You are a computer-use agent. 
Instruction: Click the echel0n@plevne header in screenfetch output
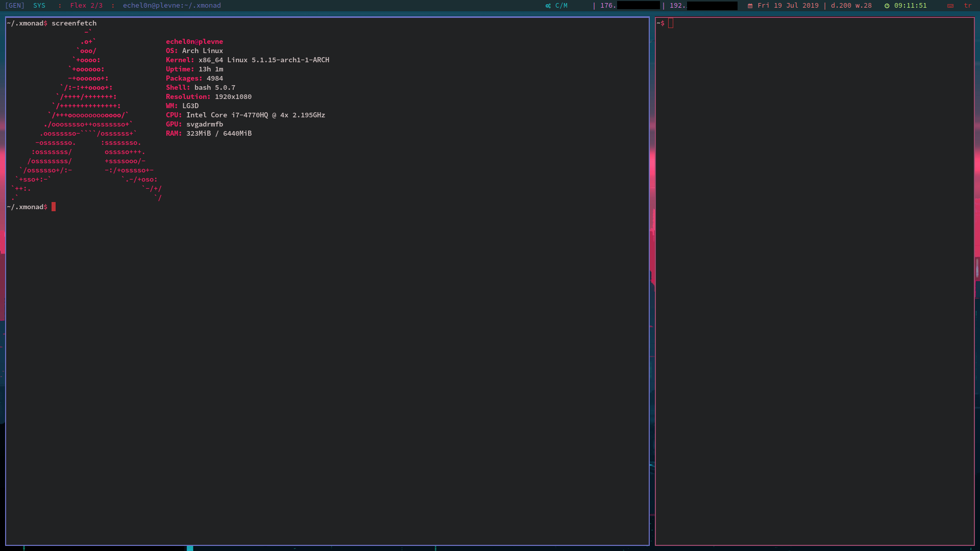coord(194,42)
